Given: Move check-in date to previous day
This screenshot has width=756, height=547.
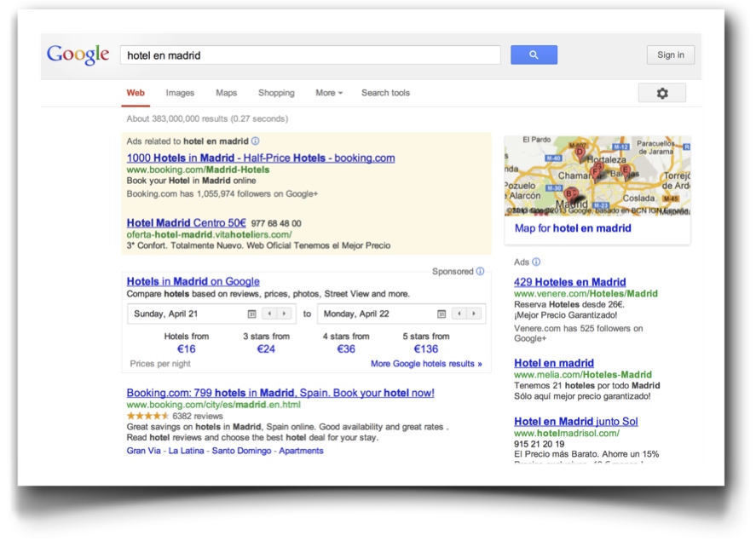Looking at the screenshot, I should (268, 314).
